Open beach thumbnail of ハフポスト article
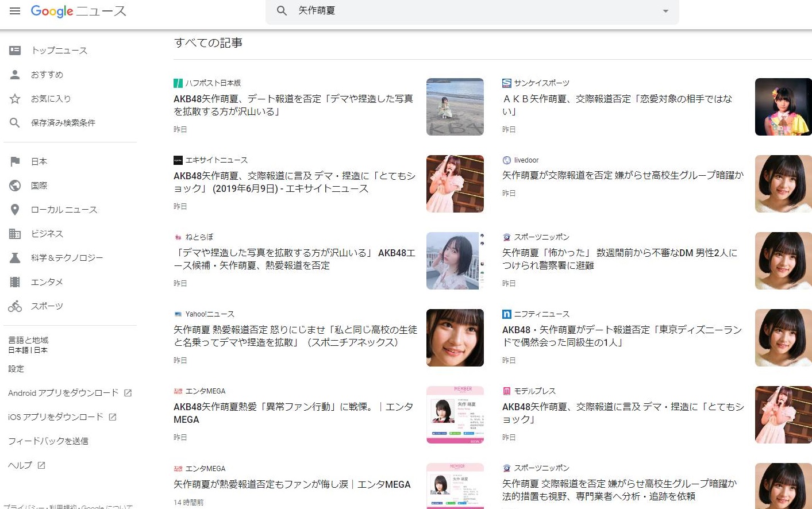This screenshot has width=812, height=509. click(x=455, y=107)
